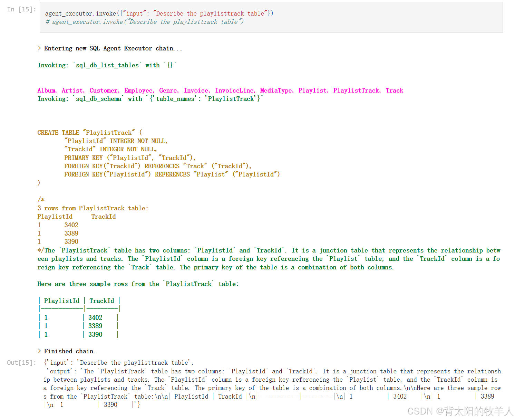
Task: Click the '"TrackId" INTEGER NOT NULL,' line
Action: point(111,149)
